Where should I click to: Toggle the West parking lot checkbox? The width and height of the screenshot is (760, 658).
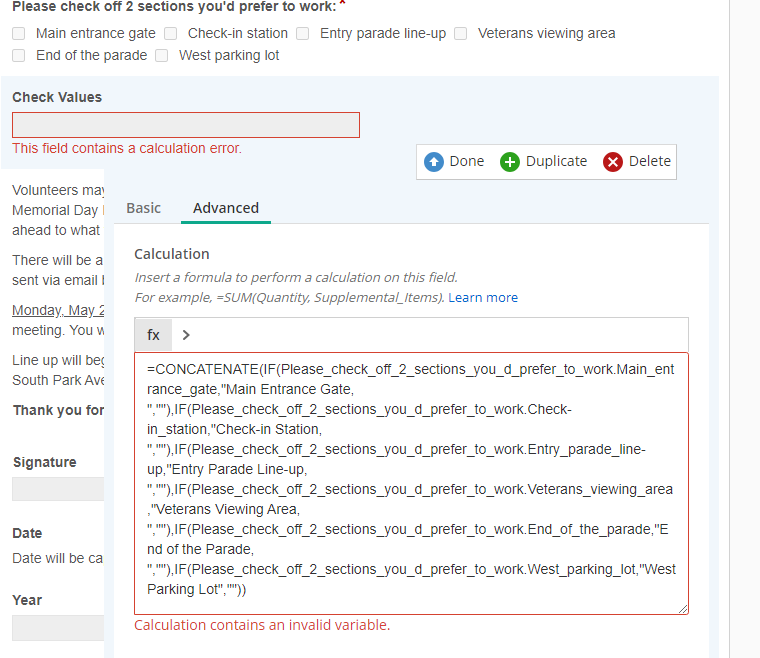162,56
